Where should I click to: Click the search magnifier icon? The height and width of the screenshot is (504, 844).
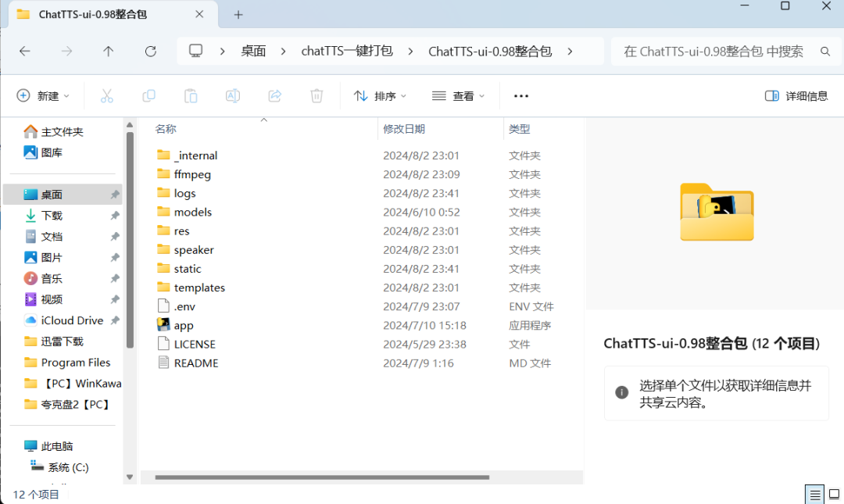(824, 51)
